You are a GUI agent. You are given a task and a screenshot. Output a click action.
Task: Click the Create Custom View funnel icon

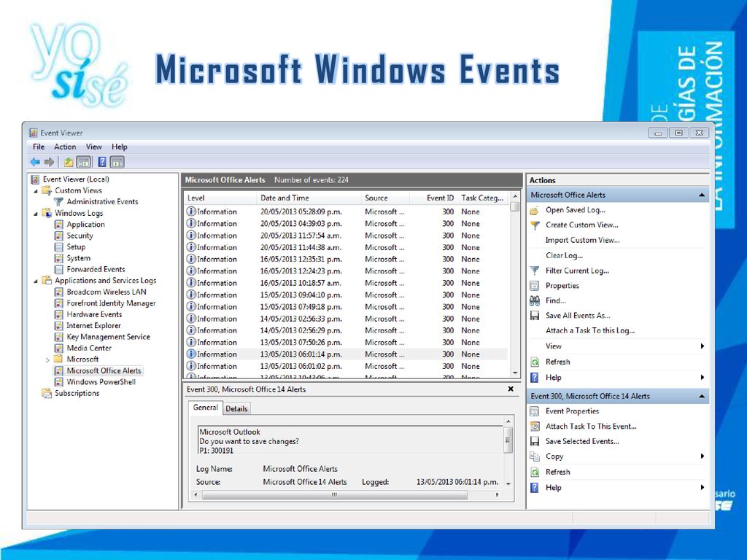[535, 225]
